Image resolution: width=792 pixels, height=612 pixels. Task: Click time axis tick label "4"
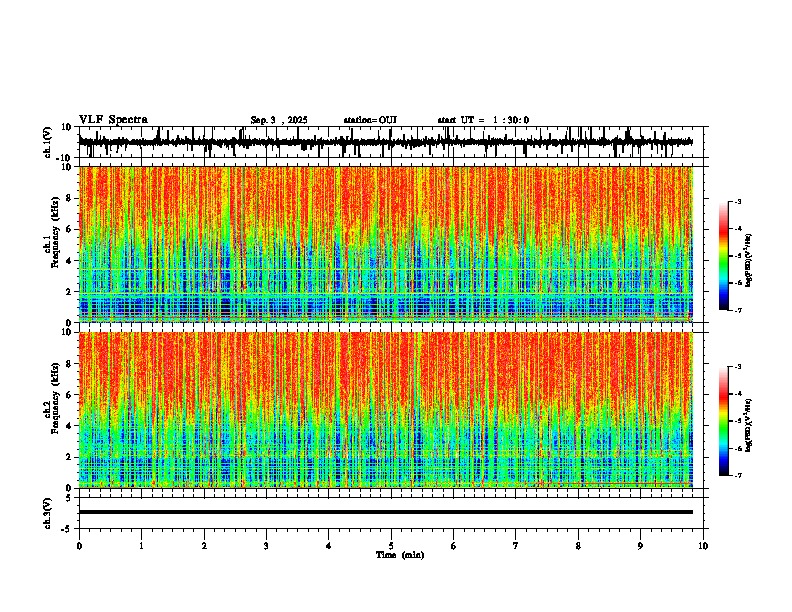click(x=329, y=546)
